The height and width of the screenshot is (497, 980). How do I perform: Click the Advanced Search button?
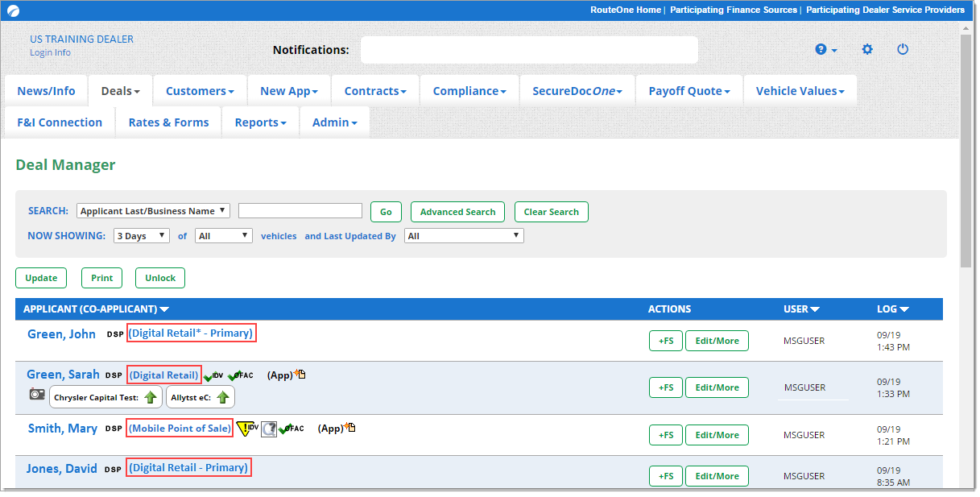point(457,212)
